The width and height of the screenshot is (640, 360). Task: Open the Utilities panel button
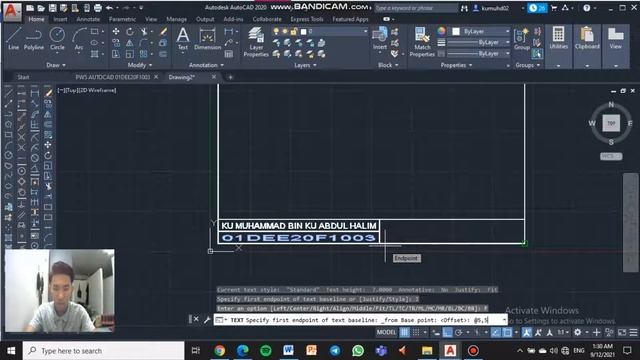(x=558, y=46)
